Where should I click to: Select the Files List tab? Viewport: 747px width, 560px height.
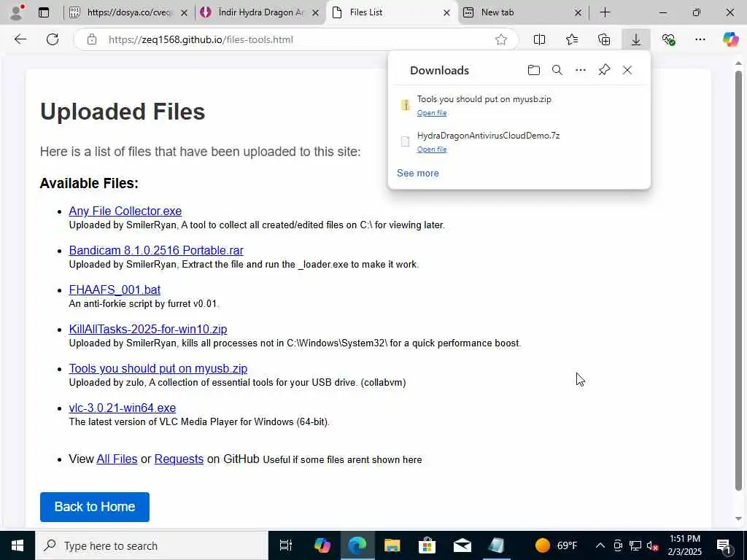pyautogui.click(x=391, y=12)
